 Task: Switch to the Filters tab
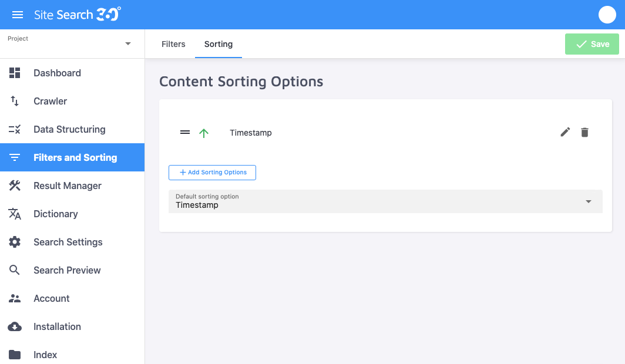pyautogui.click(x=173, y=43)
